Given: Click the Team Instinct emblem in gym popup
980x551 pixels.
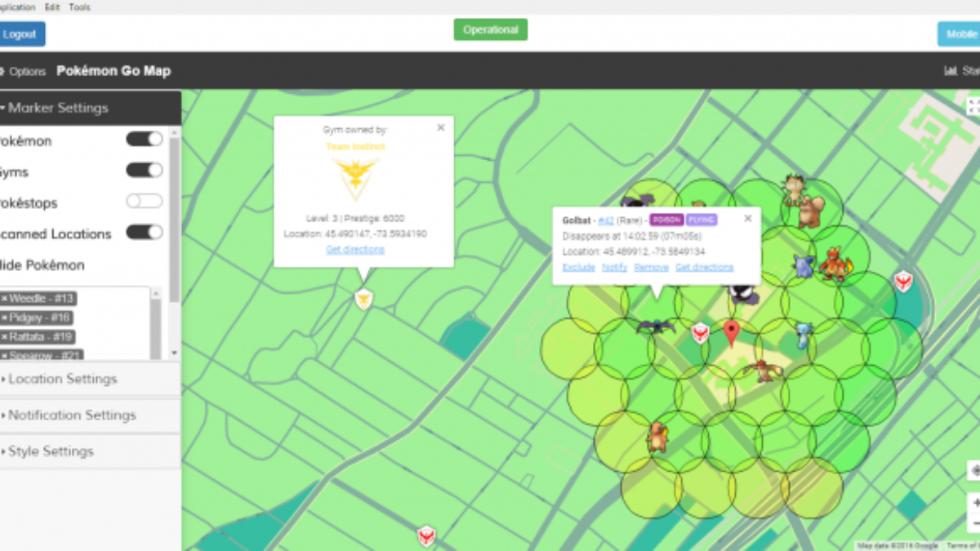Looking at the screenshot, I should (355, 178).
